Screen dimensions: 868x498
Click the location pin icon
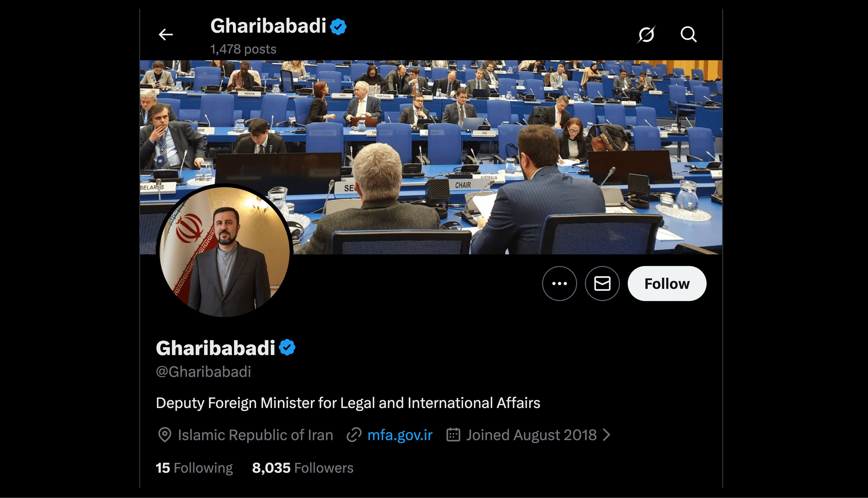click(165, 435)
